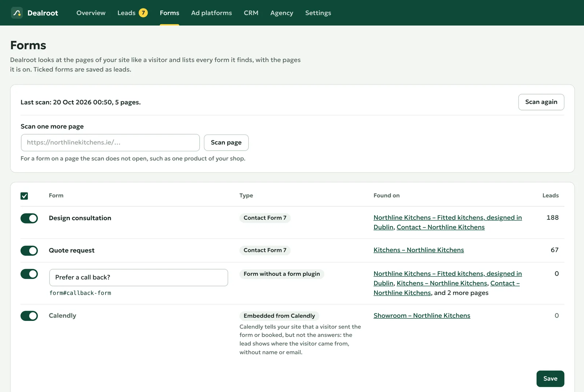Click the Contact Form 7 badge for Quote request
This screenshot has width=584, height=392.
point(265,250)
